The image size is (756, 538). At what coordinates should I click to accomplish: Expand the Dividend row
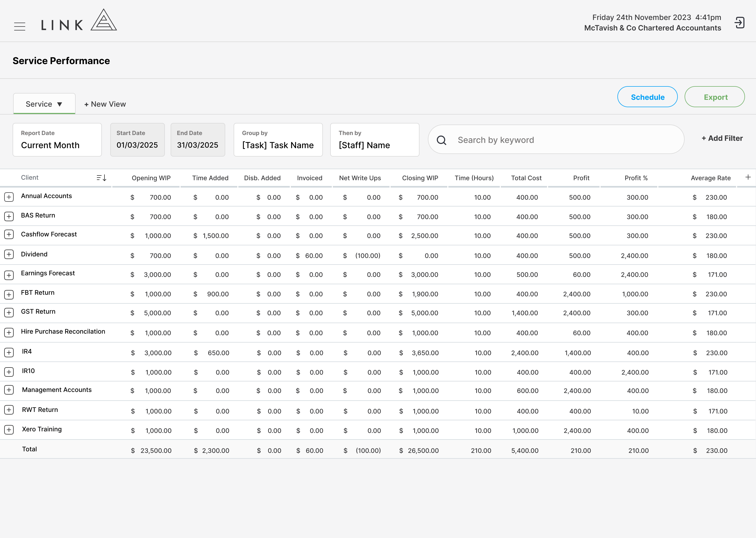9,255
